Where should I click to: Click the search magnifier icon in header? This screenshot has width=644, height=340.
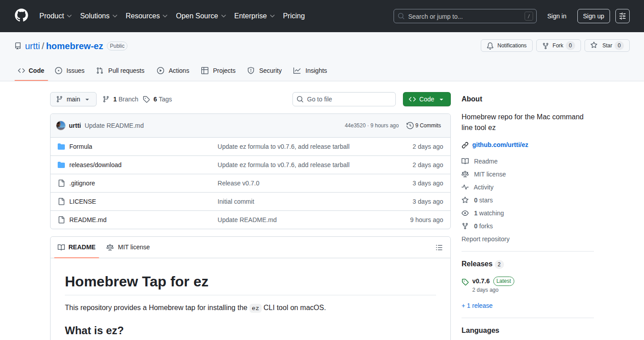tap(401, 16)
